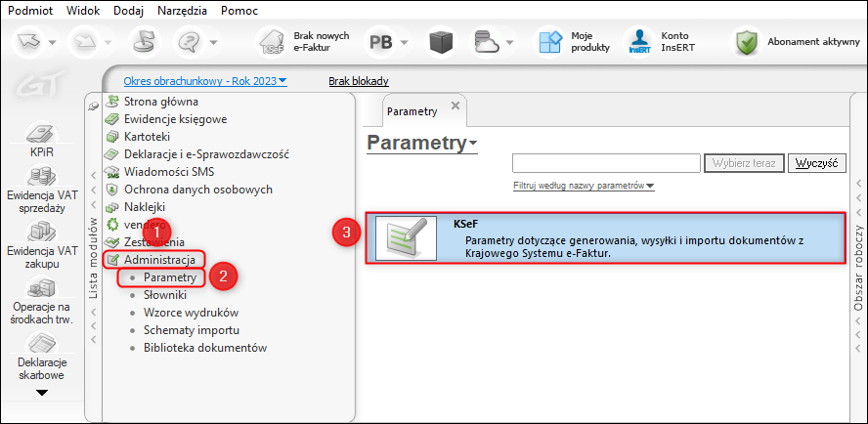Switch to the Parametry tab
Screen dimensions: 868x424
[x=412, y=110]
